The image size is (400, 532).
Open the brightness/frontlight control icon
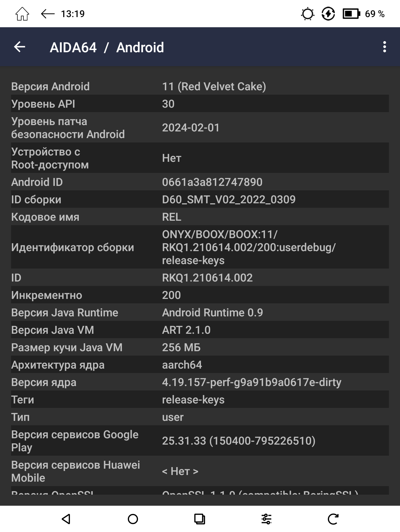pos(307,14)
